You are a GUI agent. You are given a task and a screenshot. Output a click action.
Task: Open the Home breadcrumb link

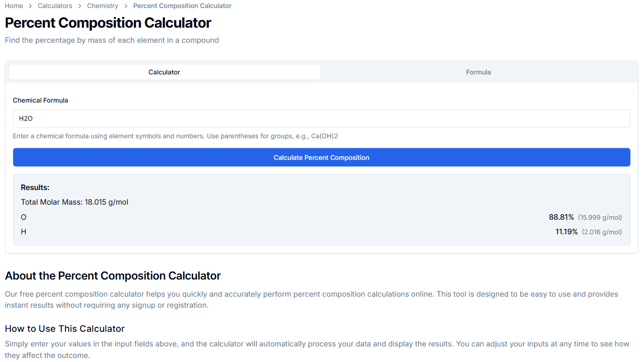tap(14, 6)
